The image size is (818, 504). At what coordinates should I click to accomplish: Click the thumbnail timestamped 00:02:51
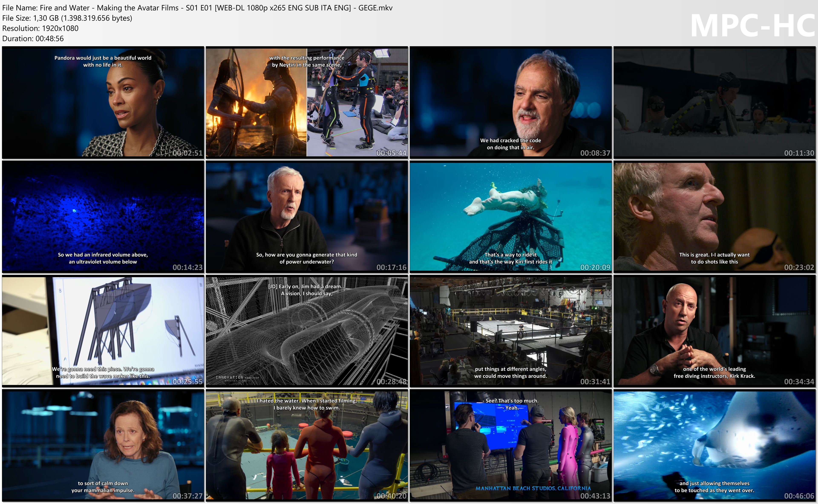103,102
